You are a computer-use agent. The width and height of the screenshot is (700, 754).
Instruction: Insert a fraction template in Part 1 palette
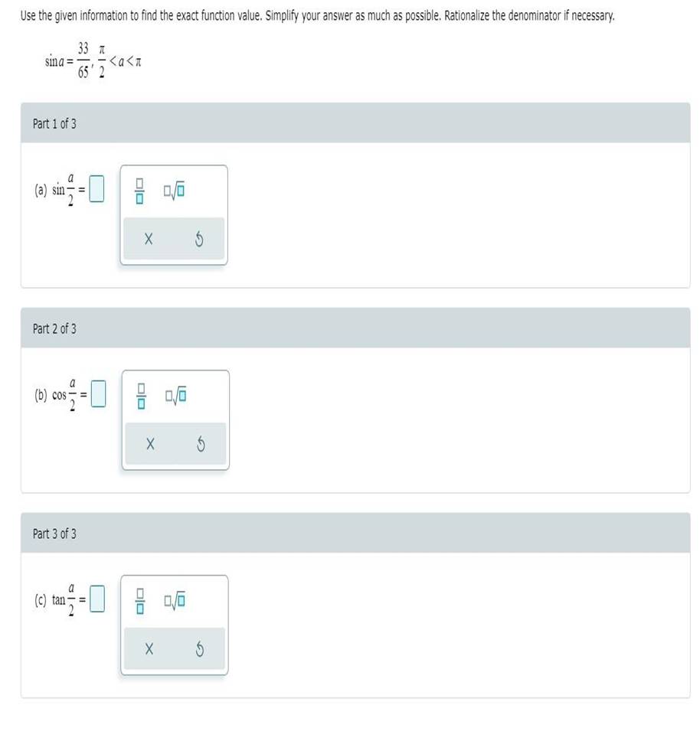(x=140, y=191)
